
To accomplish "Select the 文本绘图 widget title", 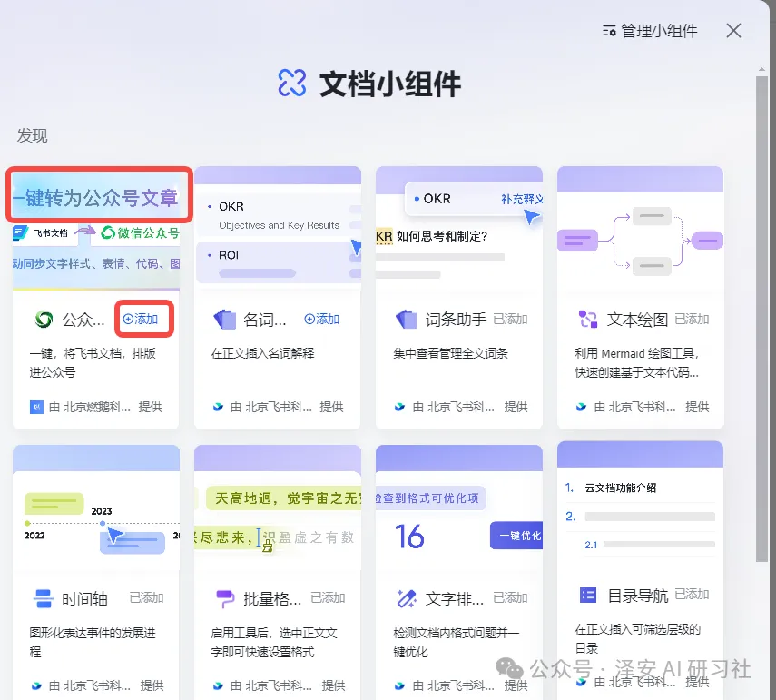I will pos(637,320).
